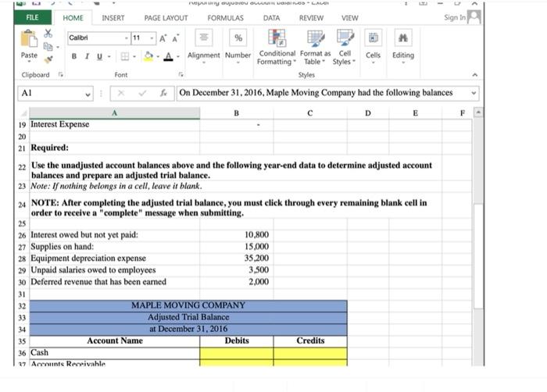Select row 26 header
This screenshot has height=392, width=547.
pyautogui.click(x=23, y=235)
